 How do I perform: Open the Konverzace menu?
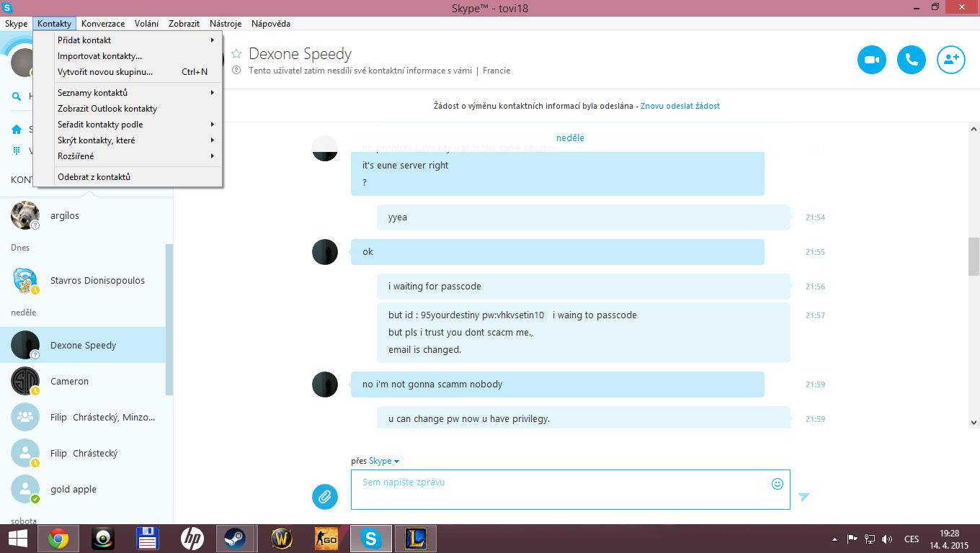point(103,24)
